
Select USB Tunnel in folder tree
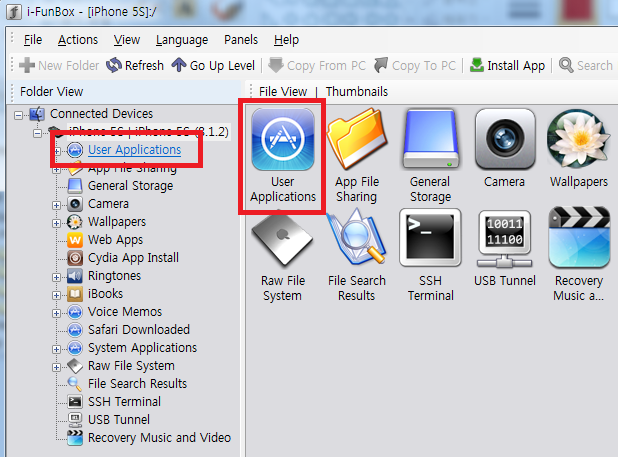pos(119,420)
